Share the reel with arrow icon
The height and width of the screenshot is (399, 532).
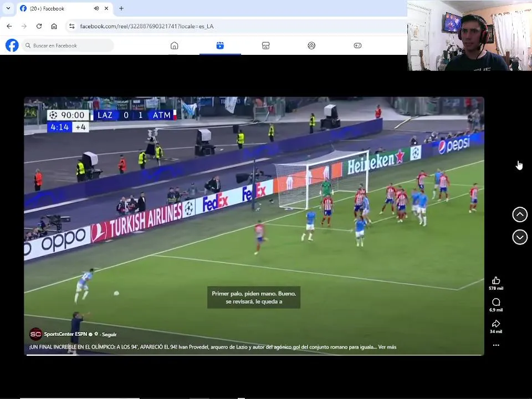click(x=495, y=323)
